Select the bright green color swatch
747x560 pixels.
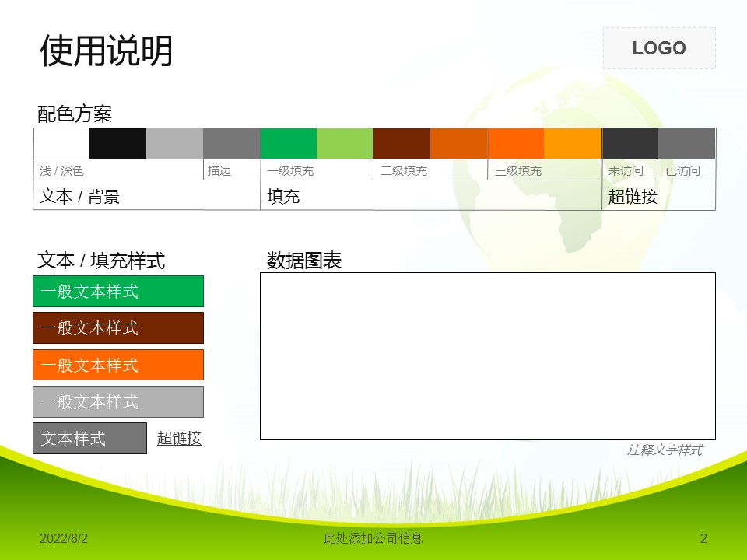(288, 144)
